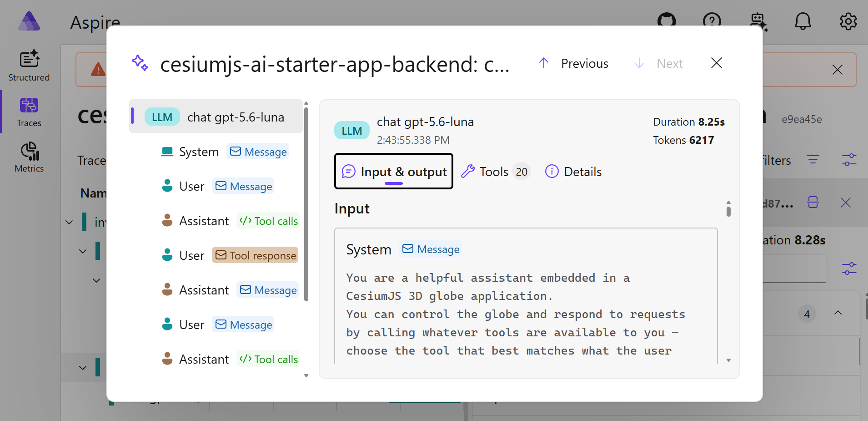The image size is (868, 421).
Task: Close the GenAI details dialog
Action: click(717, 63)
